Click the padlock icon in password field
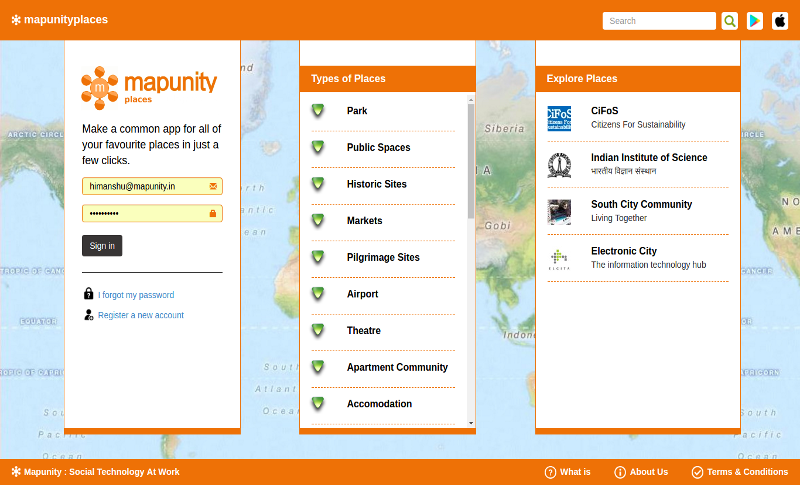 [213, 213]
